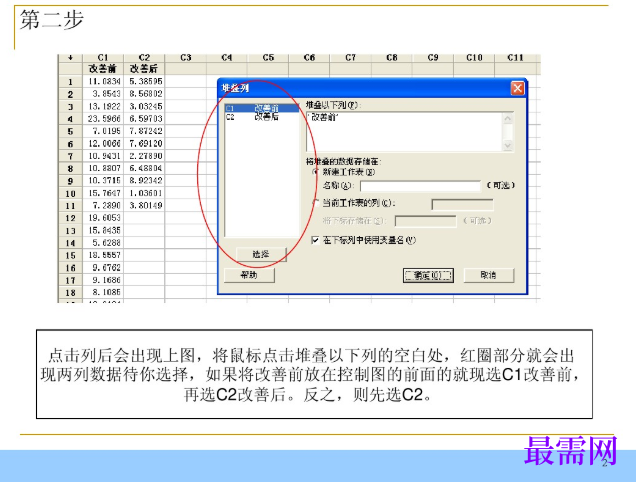Toggle the 在下标列中使用变量名 checkbox

tap(315, 240)
